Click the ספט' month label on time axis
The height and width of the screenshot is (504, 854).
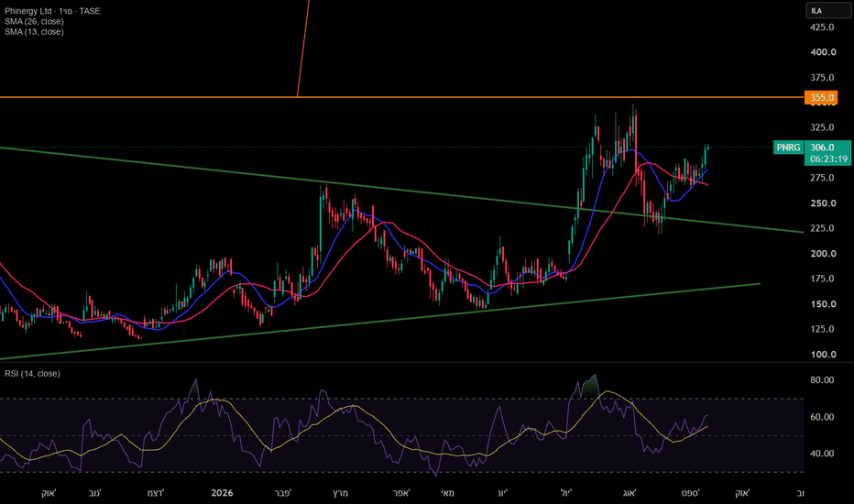(x=690, y=493)
